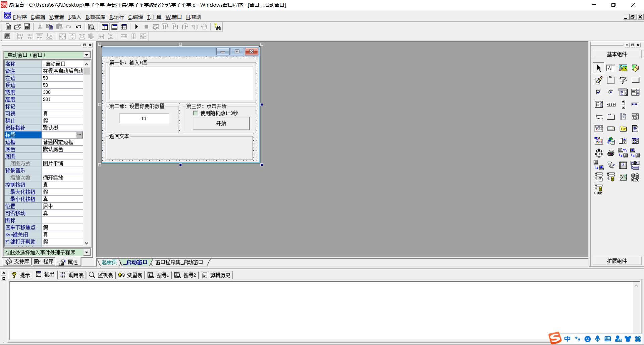
Task: Select the horizontal scrollbar component
Action: (611, 105)
